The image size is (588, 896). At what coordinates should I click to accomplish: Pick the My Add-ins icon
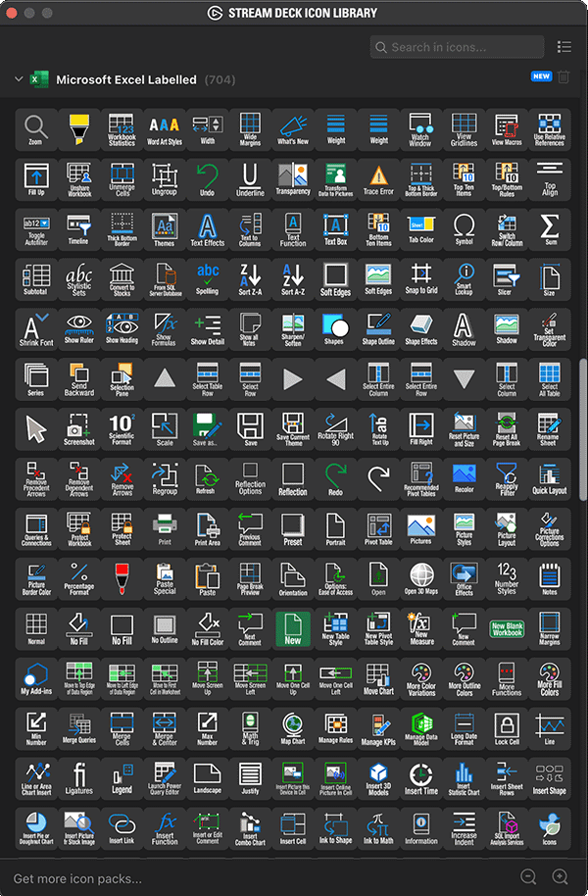(36, 678)
